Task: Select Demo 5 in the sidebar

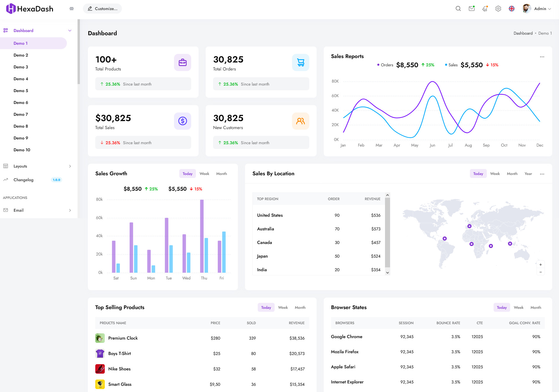Action: click(x=21, y=91)
